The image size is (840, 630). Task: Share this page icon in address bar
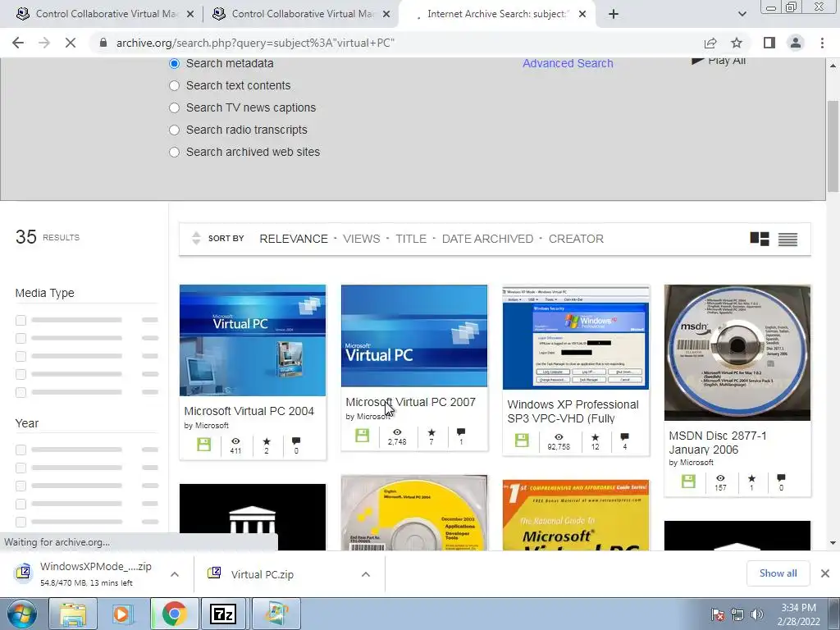pos(710,43)
